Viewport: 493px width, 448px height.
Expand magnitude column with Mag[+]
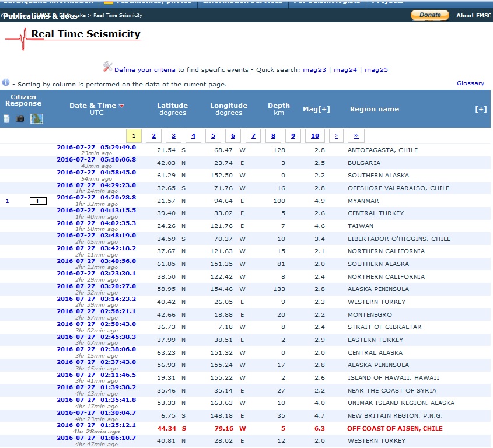coord(316,109)
